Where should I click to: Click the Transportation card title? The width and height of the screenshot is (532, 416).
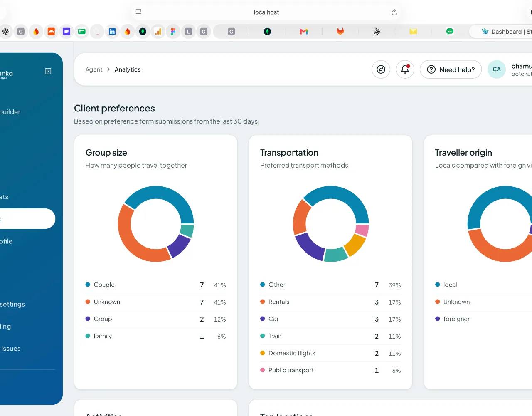[x=289, y=153]
